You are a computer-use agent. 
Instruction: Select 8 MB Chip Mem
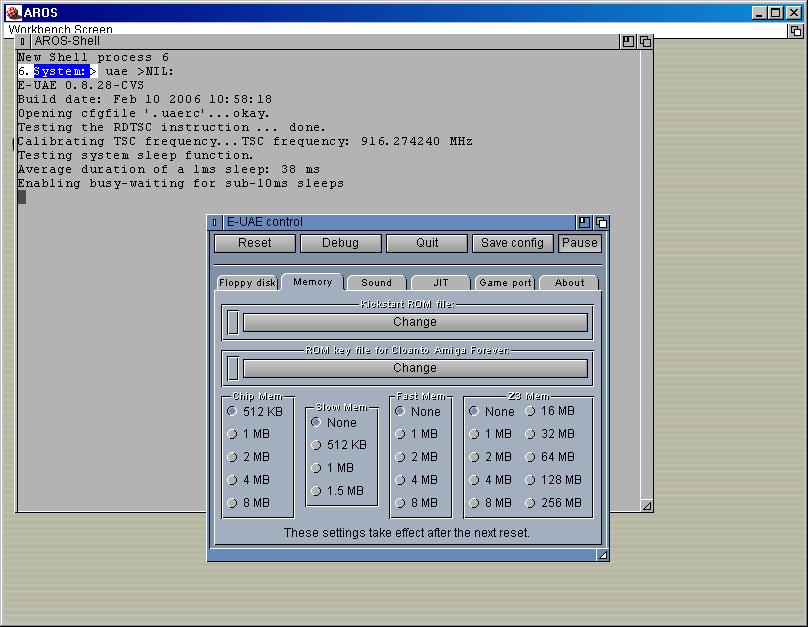click(x=232, y=503)
